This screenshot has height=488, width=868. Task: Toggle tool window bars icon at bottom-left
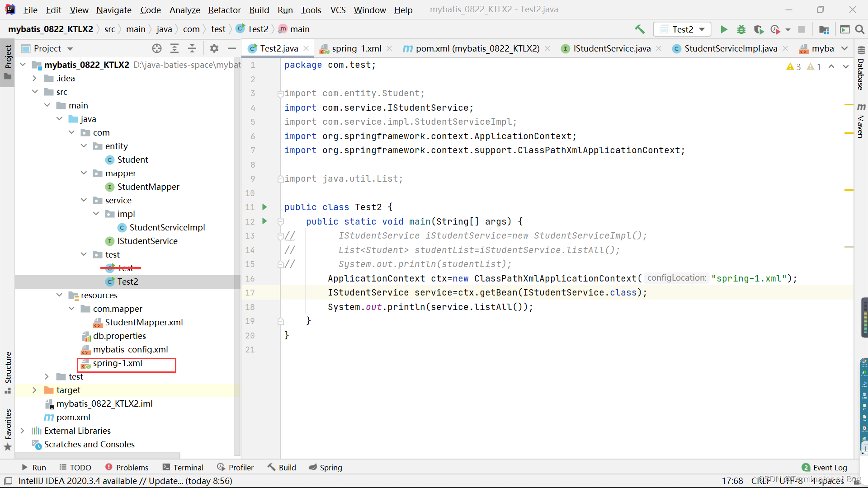(x=8, y=481)
